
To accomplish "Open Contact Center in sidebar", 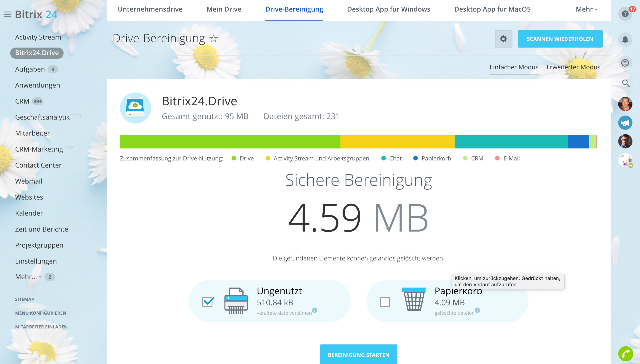I will pyautogui.click(x=38, y=165).
